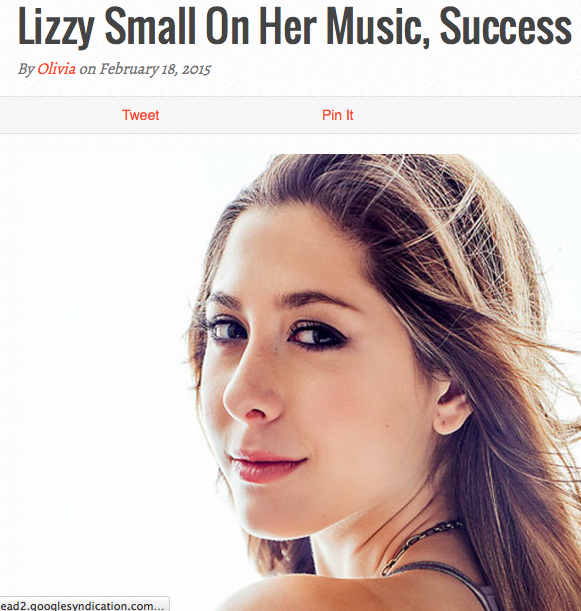Viewport: 581px width, 611px height.
Task: Click the word Small in the headline
Action: coord(150,26)
